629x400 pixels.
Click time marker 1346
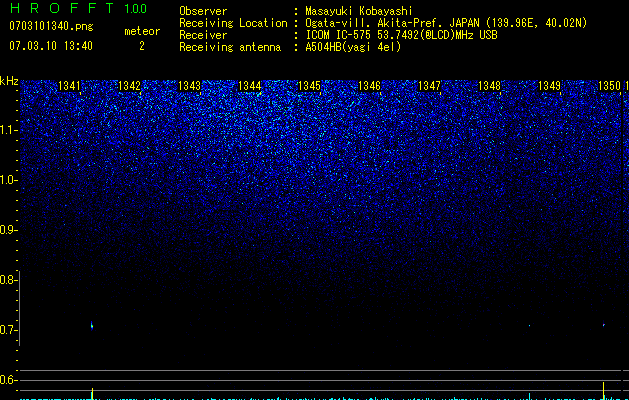tap(369, 86)
